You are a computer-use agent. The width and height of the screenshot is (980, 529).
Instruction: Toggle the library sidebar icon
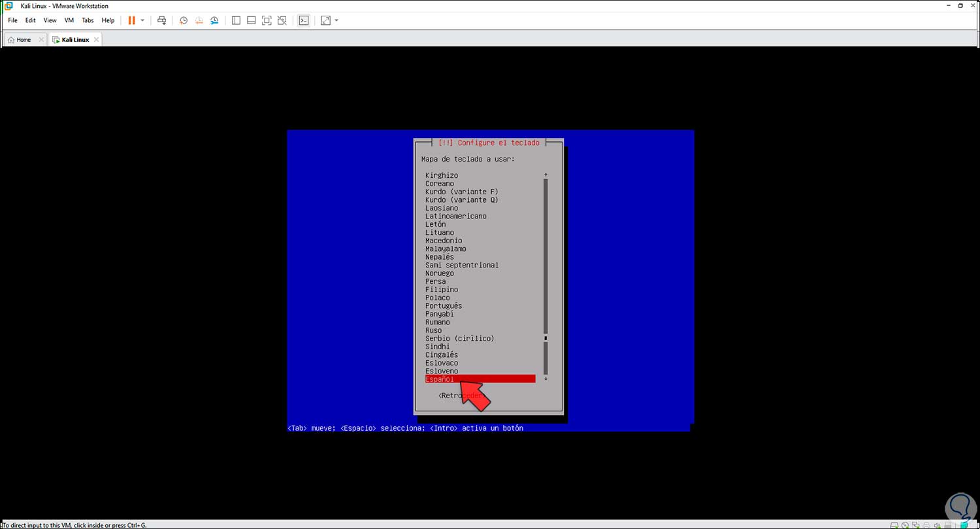[236, 20]
